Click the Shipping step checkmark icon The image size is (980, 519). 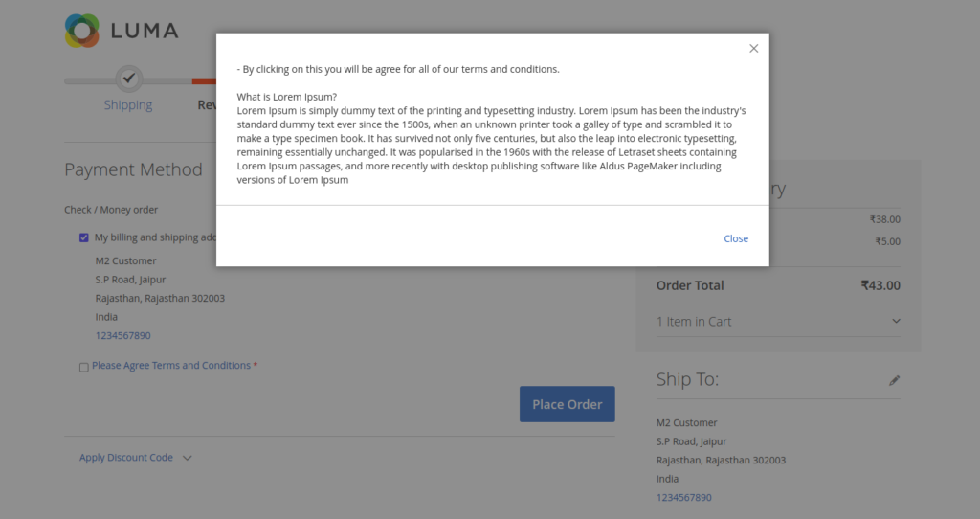point(129,79)
